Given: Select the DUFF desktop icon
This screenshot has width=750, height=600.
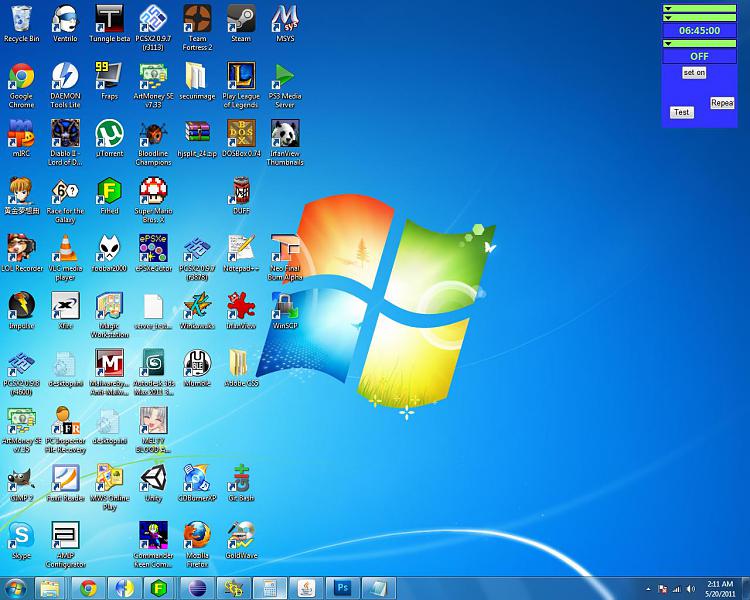Looking at the screenshot, I should [241, 196].
